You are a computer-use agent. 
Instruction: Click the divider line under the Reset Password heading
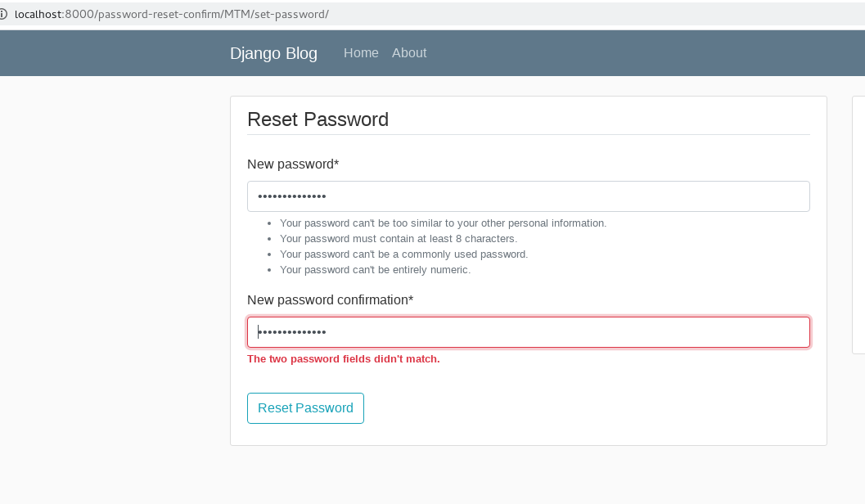[x=528, y=134]
